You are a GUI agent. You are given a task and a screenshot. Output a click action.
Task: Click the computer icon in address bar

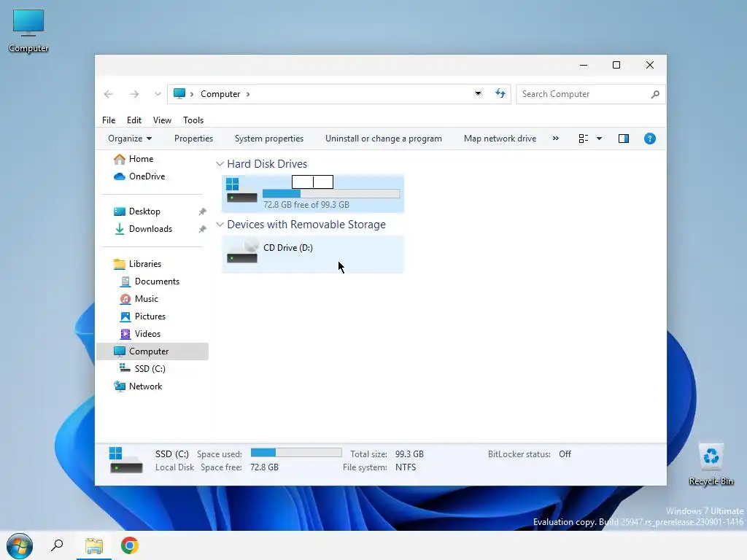(x=179, y=93)
